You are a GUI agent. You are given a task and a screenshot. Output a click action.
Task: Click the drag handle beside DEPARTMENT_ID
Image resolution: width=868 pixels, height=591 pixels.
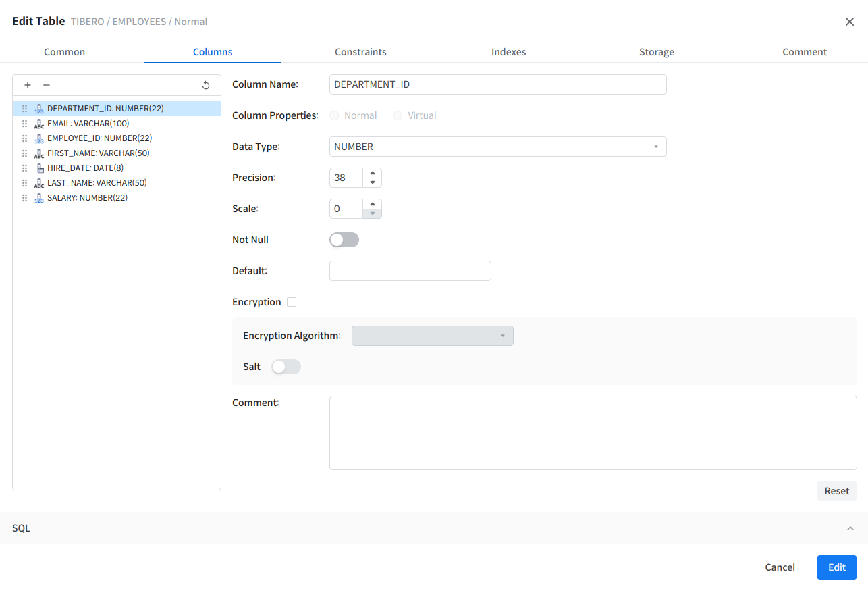(24, 109)
